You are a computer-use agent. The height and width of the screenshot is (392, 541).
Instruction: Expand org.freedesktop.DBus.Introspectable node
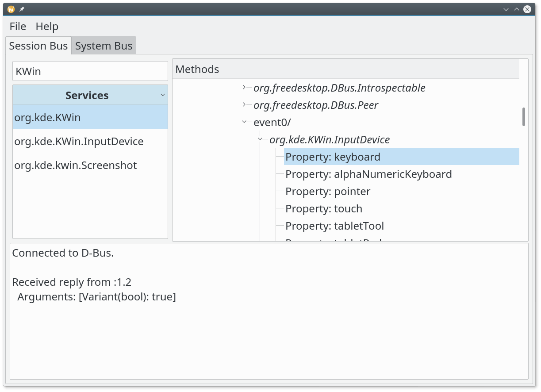pos(244,88)
